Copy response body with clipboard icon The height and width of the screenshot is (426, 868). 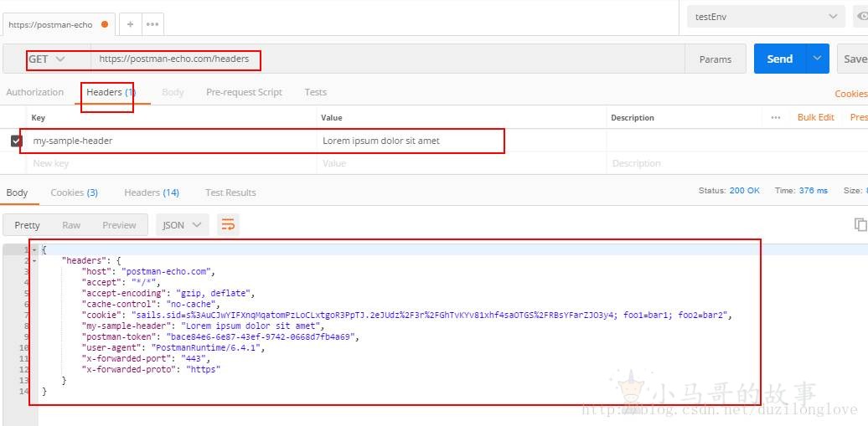tap(860, 224)
